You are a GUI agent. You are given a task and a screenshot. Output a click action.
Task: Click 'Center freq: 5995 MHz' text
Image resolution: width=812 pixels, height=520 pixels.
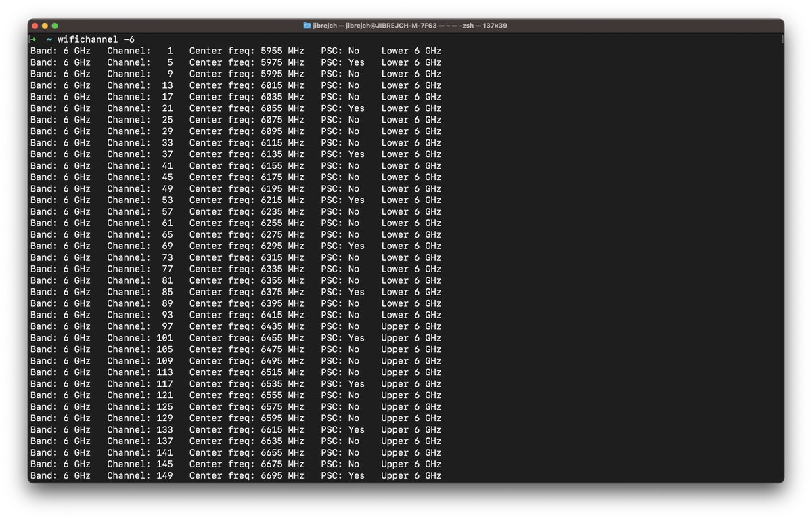coord(246,74)
